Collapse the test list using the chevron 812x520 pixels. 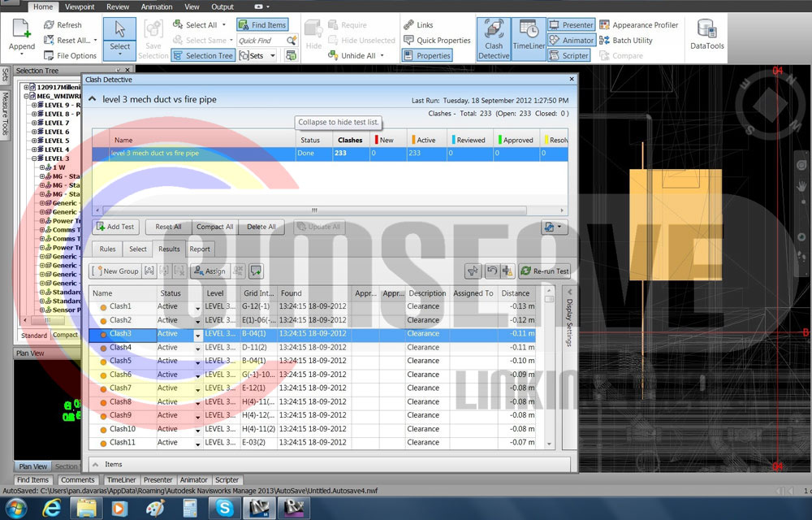tap(93, 99)
